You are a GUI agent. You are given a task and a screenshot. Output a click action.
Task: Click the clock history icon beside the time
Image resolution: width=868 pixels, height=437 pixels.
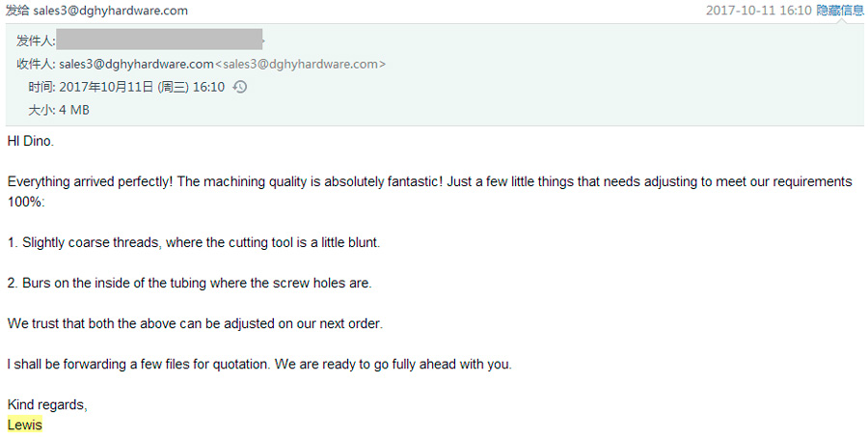[240, 87]
